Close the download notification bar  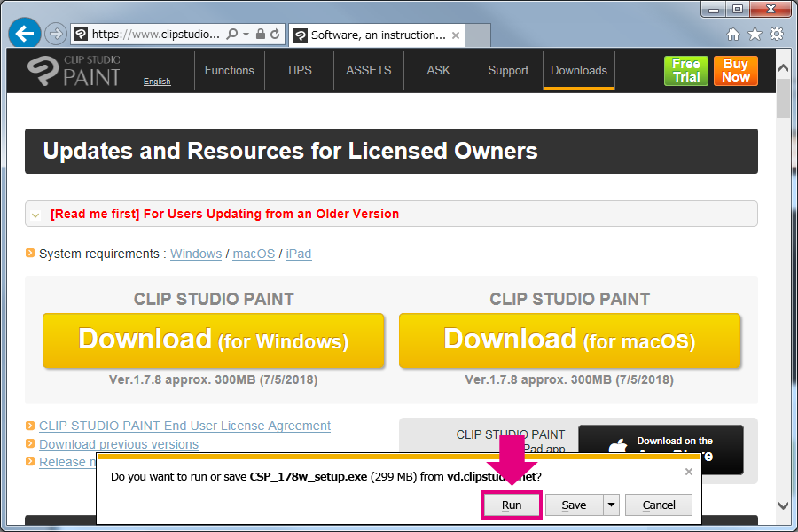point(689,472)
